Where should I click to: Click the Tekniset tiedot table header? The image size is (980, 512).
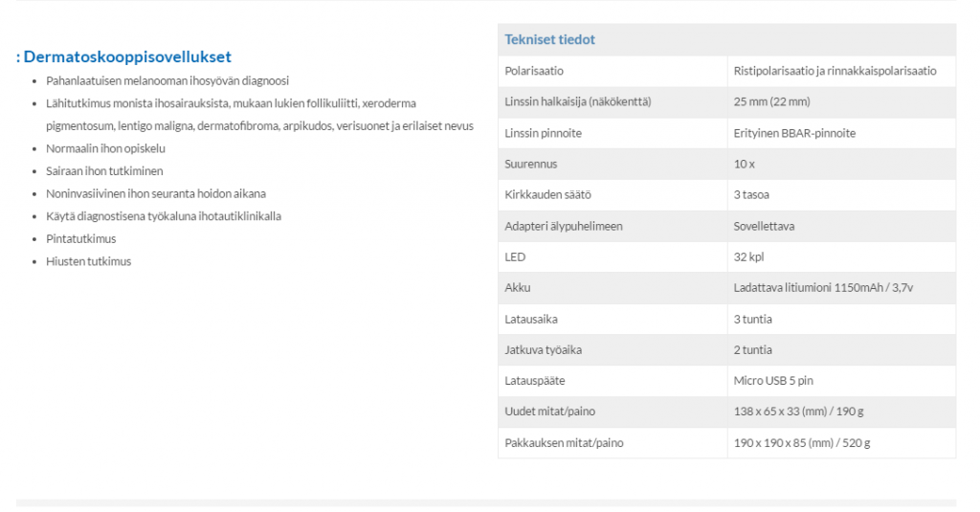click(x=549, y=40)
